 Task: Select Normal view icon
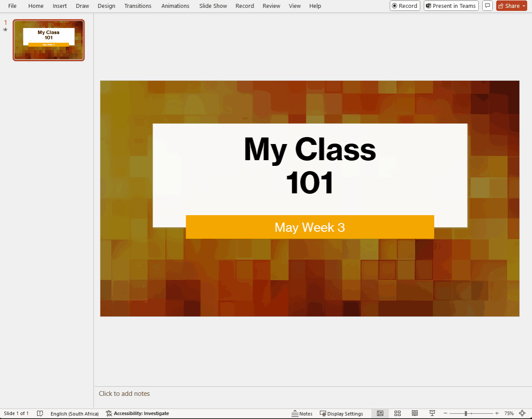coord(380,413)
